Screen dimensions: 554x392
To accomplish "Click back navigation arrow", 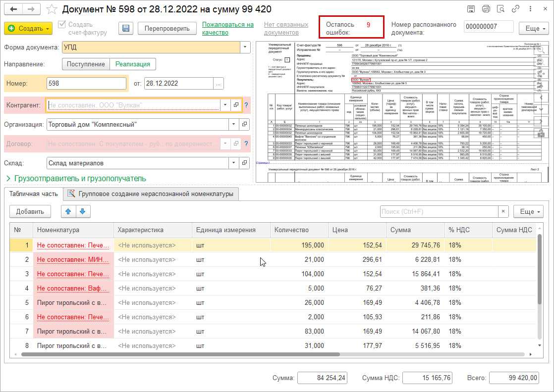I will 14,9.
